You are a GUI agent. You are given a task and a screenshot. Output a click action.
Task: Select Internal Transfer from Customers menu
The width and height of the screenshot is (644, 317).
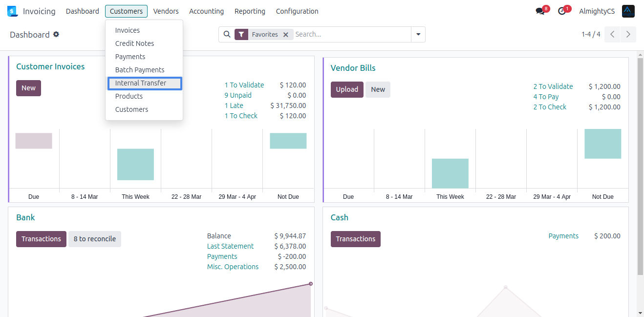[141, 83]
